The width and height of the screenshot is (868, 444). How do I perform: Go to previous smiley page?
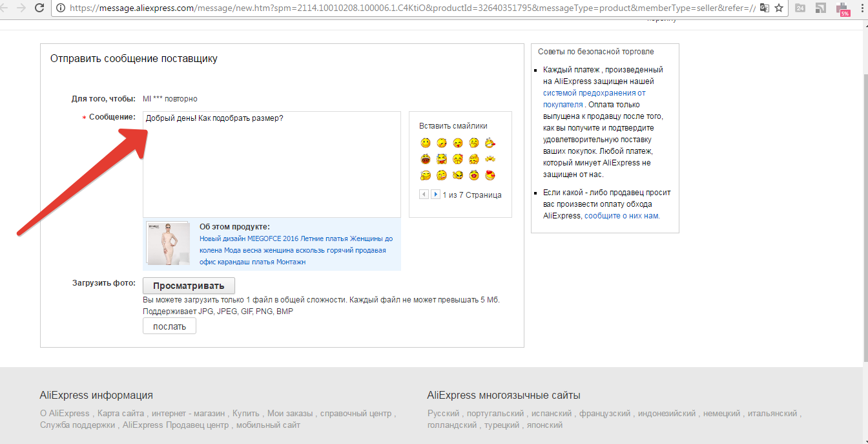click(x=424, y=195)
